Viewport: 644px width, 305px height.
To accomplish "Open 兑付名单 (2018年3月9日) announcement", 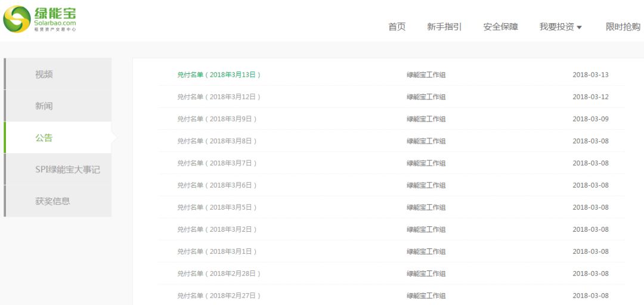I will 217,119.
